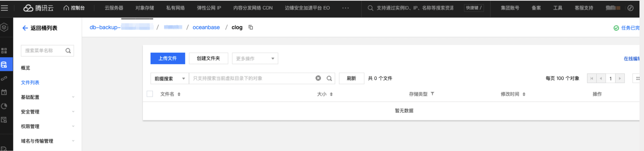Click the green task completed check icon
Screen dimensions: 644x151
coord(616,28)
